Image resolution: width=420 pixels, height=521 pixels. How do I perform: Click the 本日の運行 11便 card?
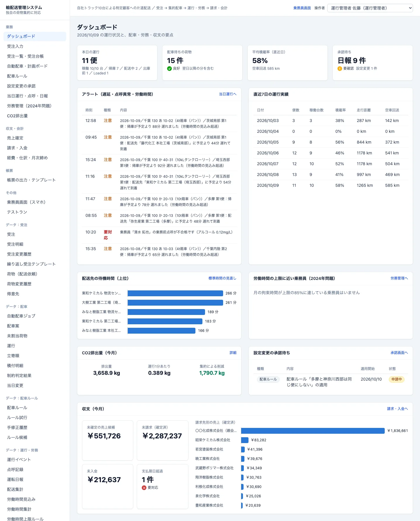pos(117,63)
